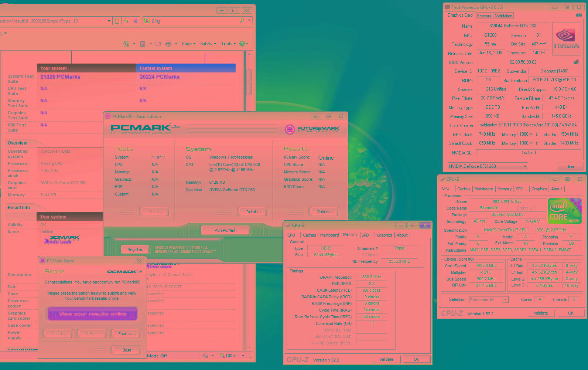Click the Compatibility View icon in browser address bar

117,21
